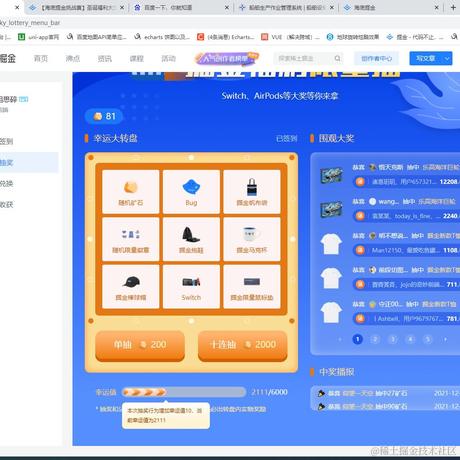Click the address bar URL
This screenshot has height=460, width=460.
click(x=30, y=23)
